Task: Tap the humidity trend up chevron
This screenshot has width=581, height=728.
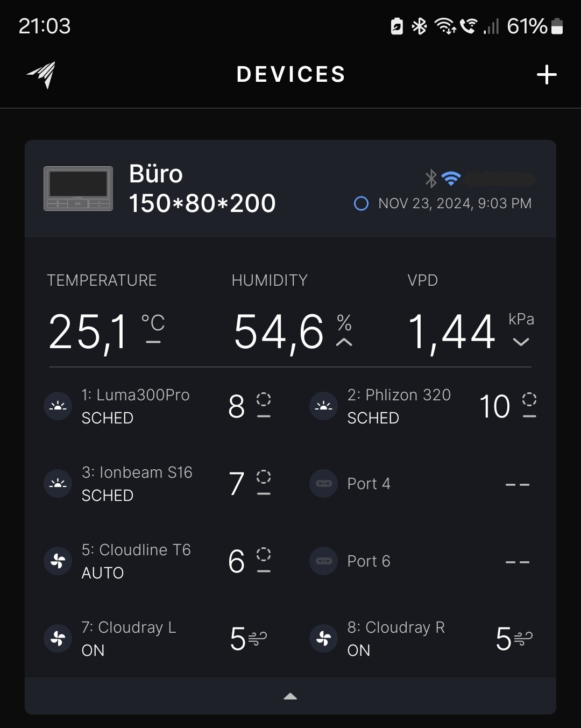Action: click(344, 342)
